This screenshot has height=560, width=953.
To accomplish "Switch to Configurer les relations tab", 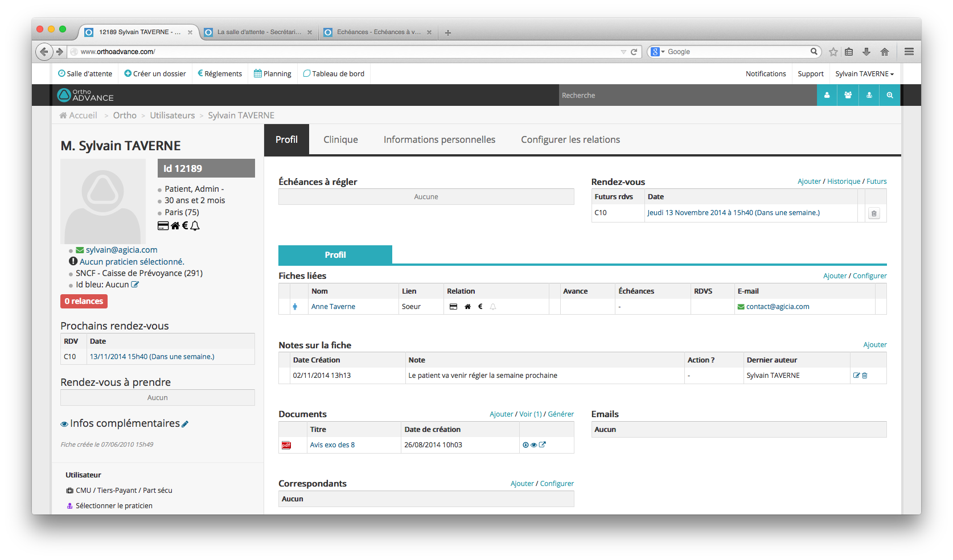I will (570, 139).
